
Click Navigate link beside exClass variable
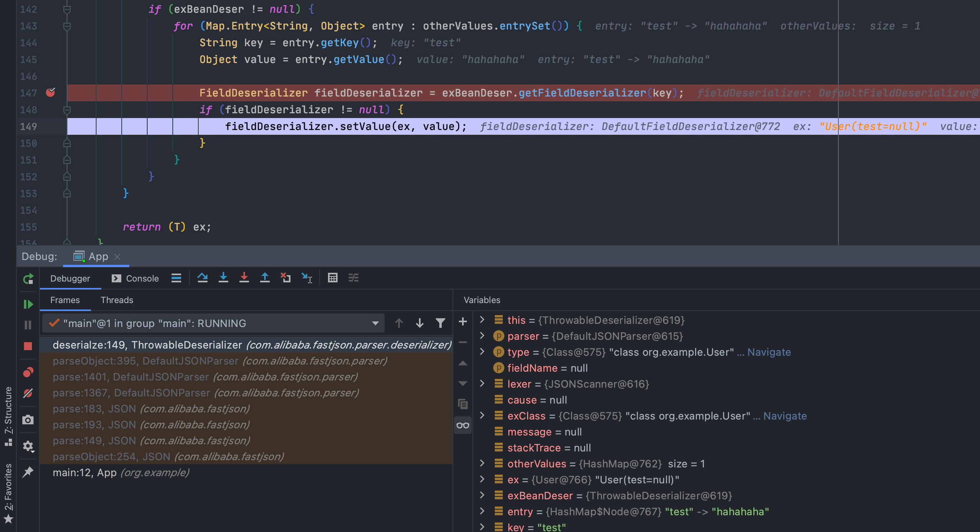785,416
